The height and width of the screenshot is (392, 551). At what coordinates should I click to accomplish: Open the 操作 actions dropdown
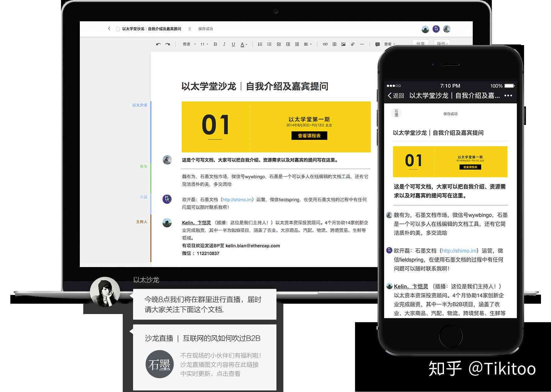pos(442,44)
